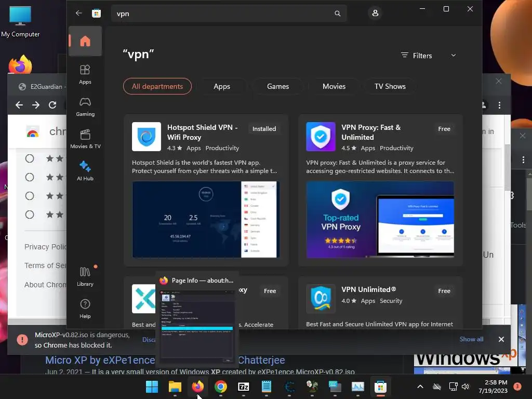Open Top-rated VPN Proxy screenshot thumbnail
This screenshot has height=399, width=532.
380,220
